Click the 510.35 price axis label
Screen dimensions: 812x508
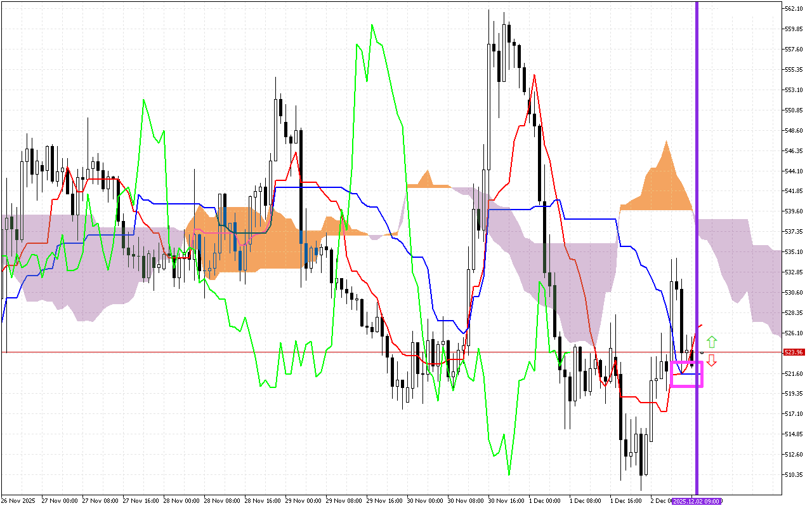coord(794,474)
